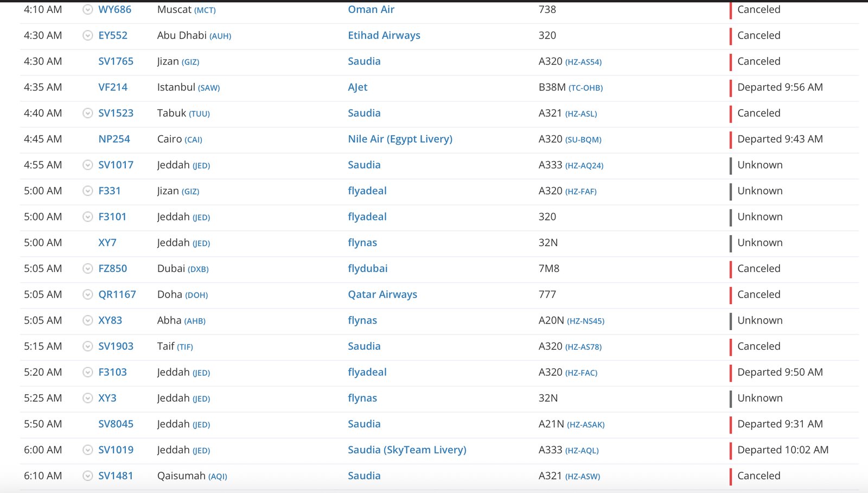Expand the SV1481 row disclosure arrow
Screen dimensions: 868x493
tap(87, 476)
